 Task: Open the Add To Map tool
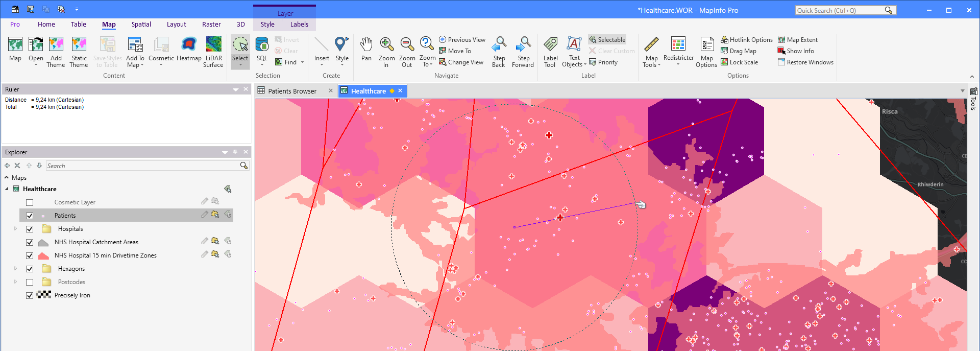[135, 52]
